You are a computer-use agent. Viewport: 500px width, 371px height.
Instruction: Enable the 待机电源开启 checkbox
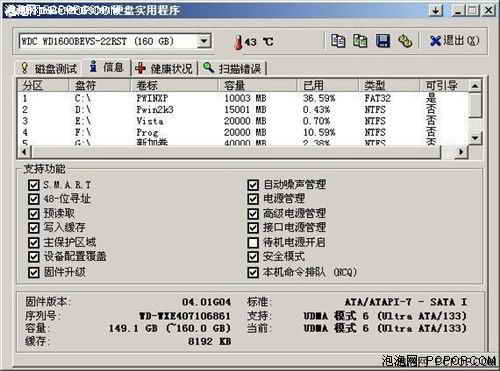[x=253, y=242]
